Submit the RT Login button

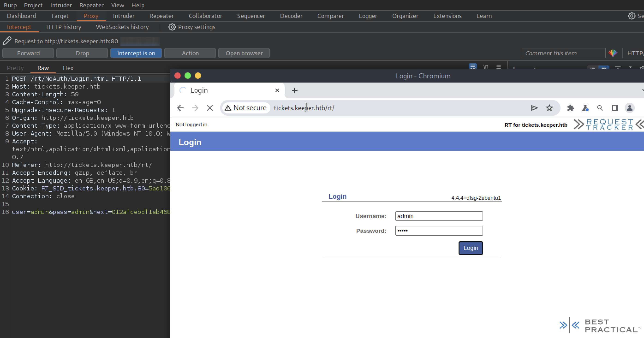(471, 248)
